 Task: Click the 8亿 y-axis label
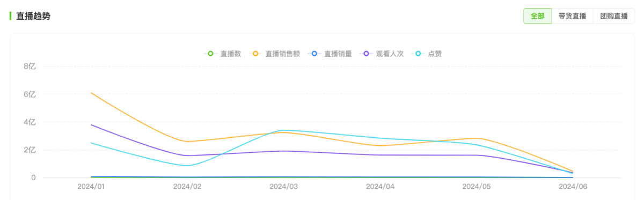click(x=30, y=66)
